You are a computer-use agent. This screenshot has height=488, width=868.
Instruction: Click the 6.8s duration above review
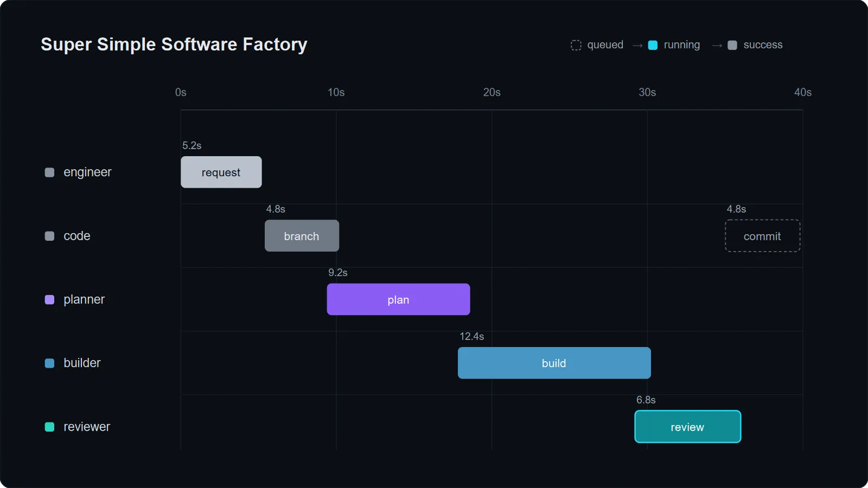646,400
